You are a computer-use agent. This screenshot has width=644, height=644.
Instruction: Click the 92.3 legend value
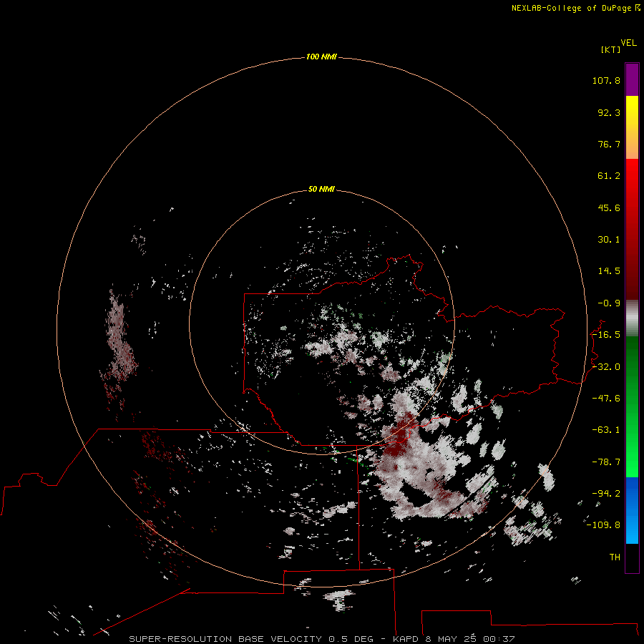[609, 112]
